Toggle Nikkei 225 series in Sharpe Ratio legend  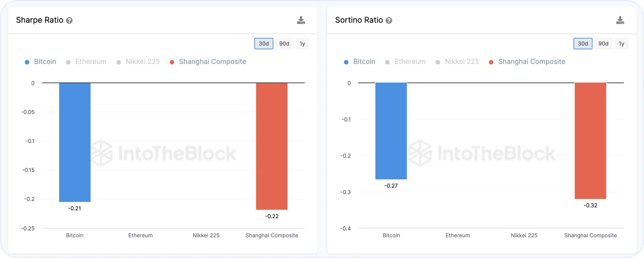click(x=138, y=62)
